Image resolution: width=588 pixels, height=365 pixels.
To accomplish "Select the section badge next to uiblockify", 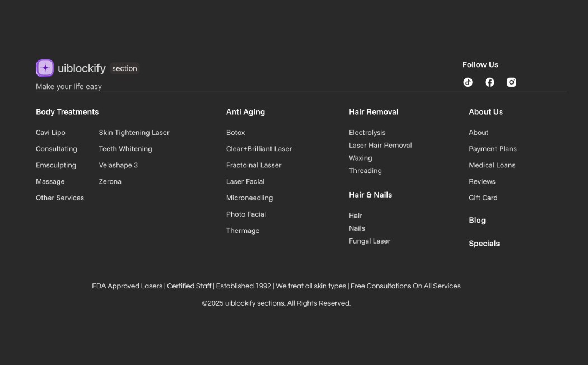I will [x=124, y=68].
